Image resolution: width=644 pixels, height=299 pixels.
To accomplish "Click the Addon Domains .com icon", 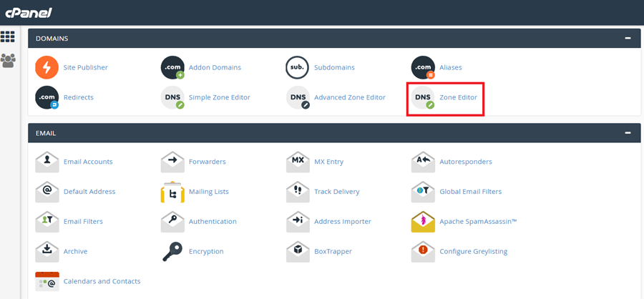I will [172, 67].
